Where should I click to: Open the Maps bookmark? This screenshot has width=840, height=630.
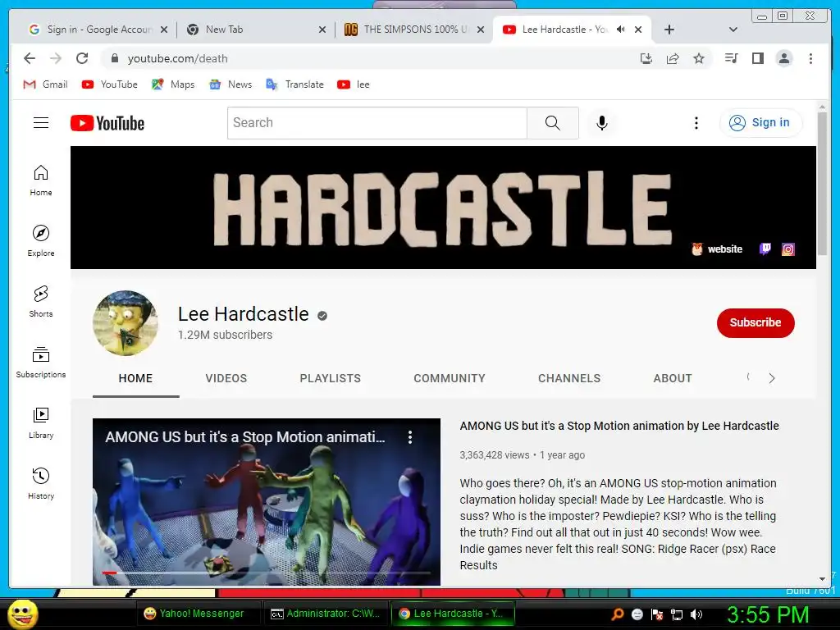(x=173, y=84)
